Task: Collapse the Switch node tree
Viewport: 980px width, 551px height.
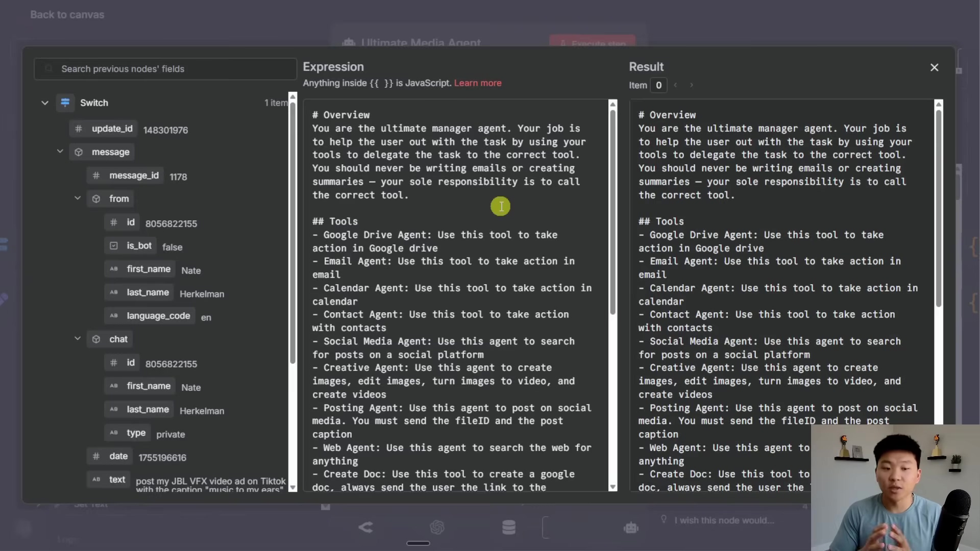Action: 45,103
